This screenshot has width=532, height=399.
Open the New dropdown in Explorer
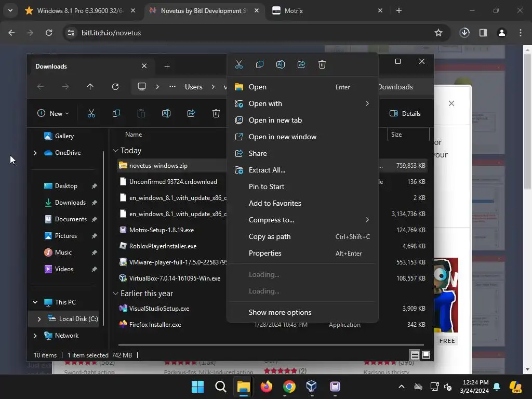click(54, 114)
